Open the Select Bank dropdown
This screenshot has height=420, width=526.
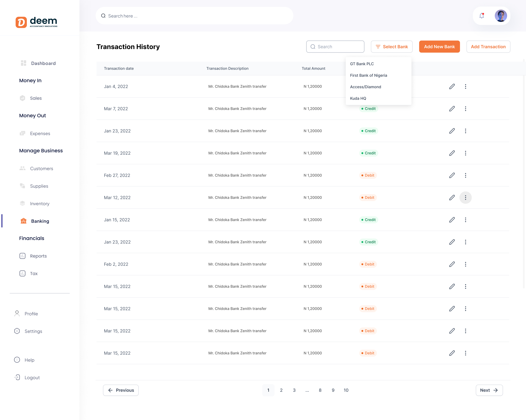[392, 47]
